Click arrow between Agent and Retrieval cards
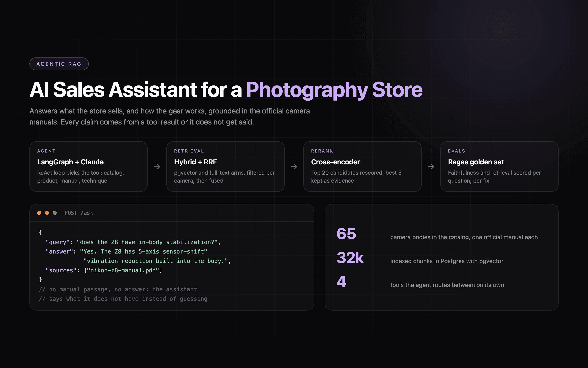 click(x=157, y=167)
